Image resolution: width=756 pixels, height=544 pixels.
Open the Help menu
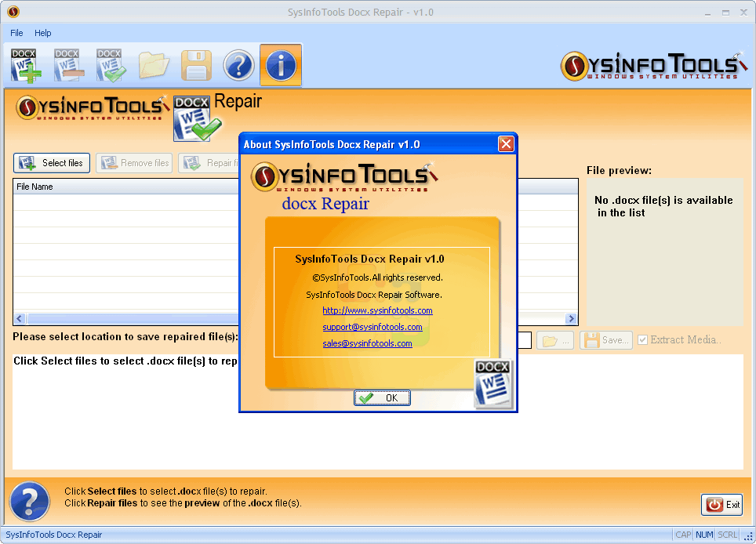coord(42,33)
